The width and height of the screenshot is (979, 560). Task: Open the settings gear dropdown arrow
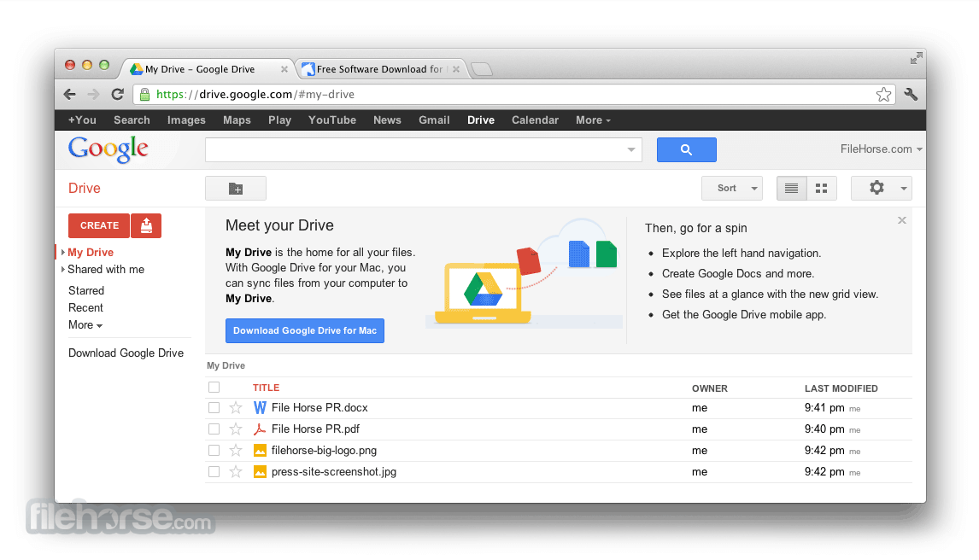click(903, 189)
